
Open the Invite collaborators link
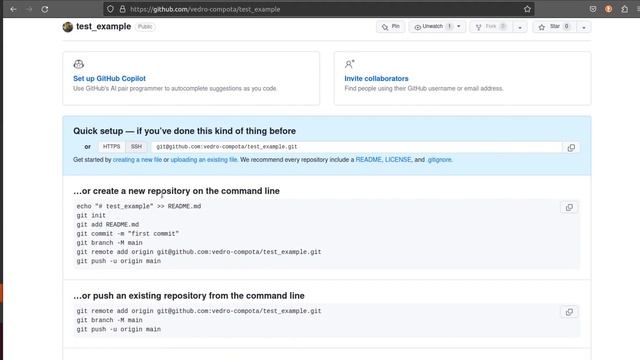(376, 78)
